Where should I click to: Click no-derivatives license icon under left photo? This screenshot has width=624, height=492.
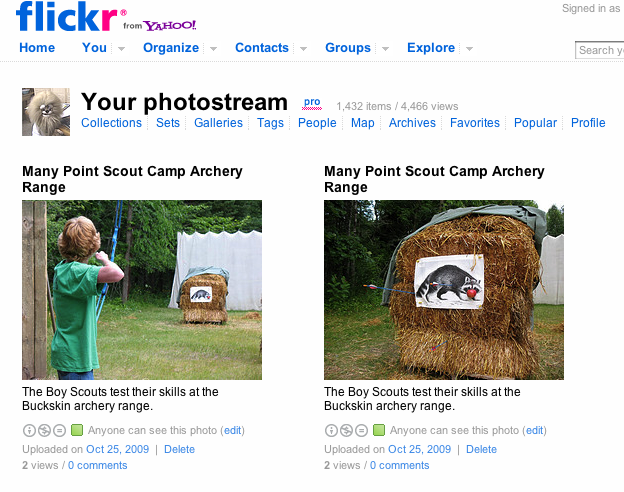point(59,430)
